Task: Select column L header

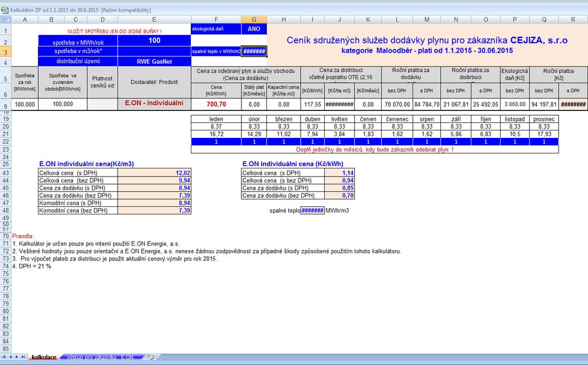Action: [x=397, y=20]
